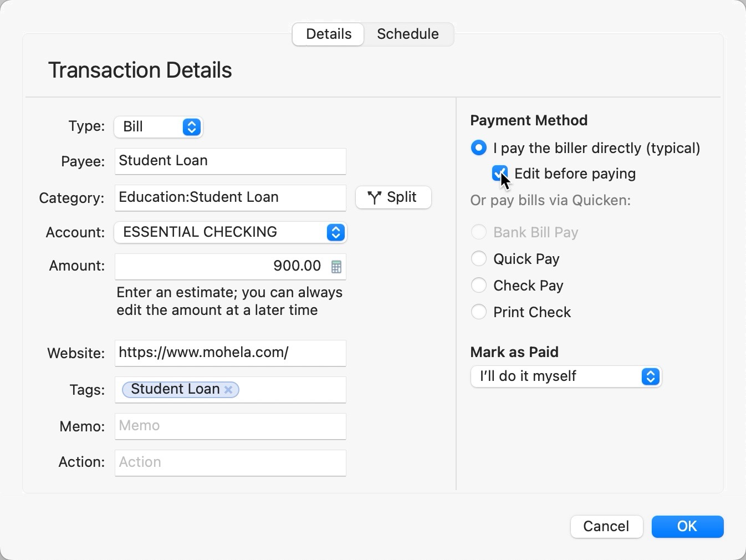
Task: Open the Mark as Paid dropdown
Action: (x=565, y=376)
